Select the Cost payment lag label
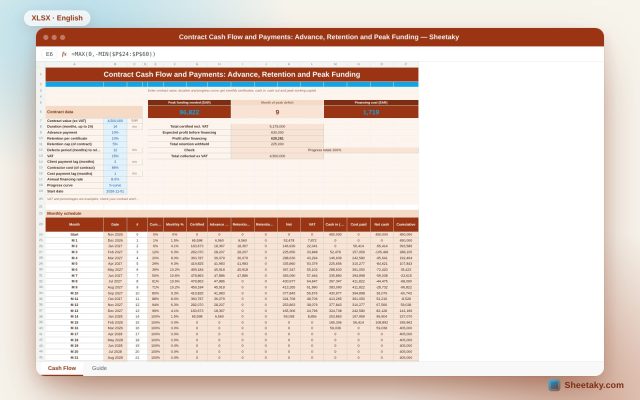This screenshot has height=400, width=640. pos(74,173)
